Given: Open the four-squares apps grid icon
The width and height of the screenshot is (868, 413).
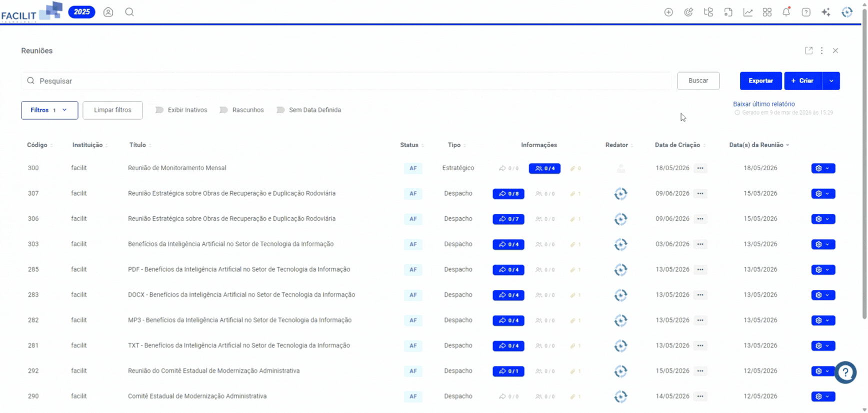Looking at the screenshot, I should click(767, 12).
